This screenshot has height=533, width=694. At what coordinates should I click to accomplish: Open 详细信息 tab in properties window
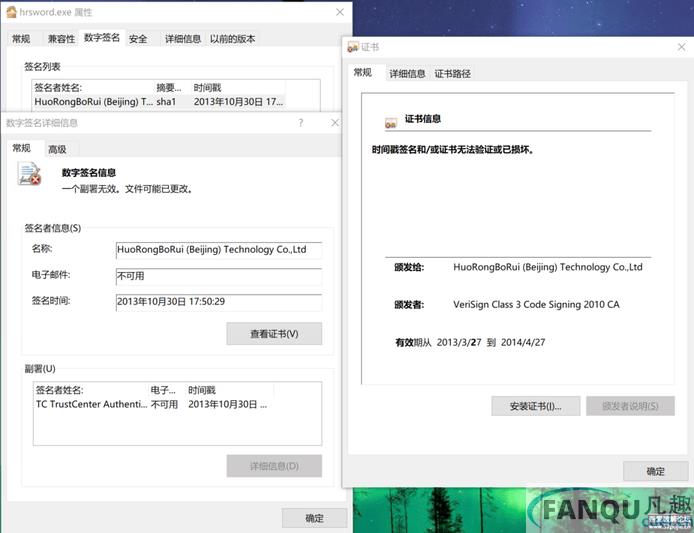click(183, 39)
